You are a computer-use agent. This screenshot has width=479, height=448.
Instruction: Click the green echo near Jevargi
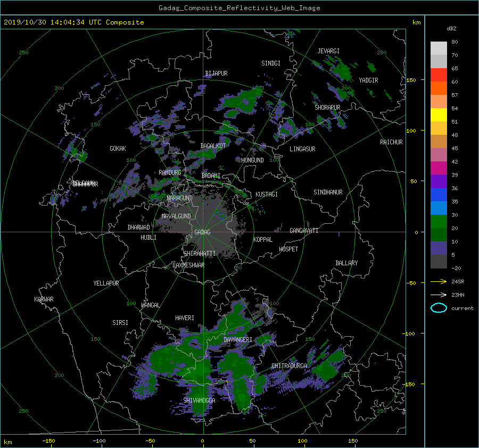(342, 71)
